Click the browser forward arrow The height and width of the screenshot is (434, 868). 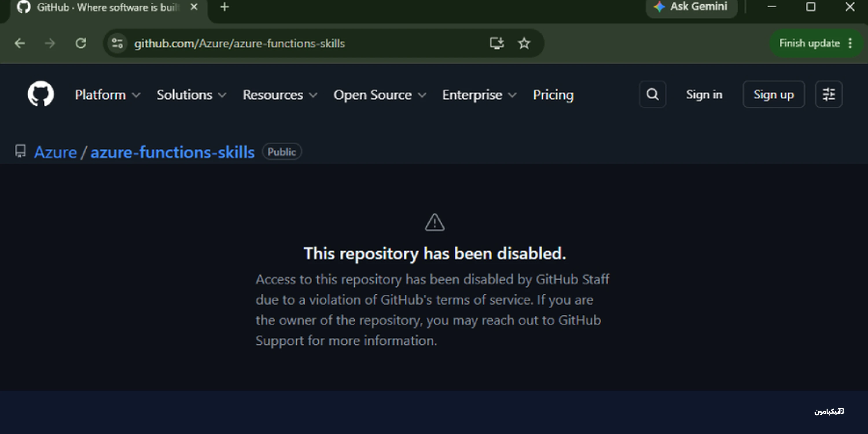point(50,43)
